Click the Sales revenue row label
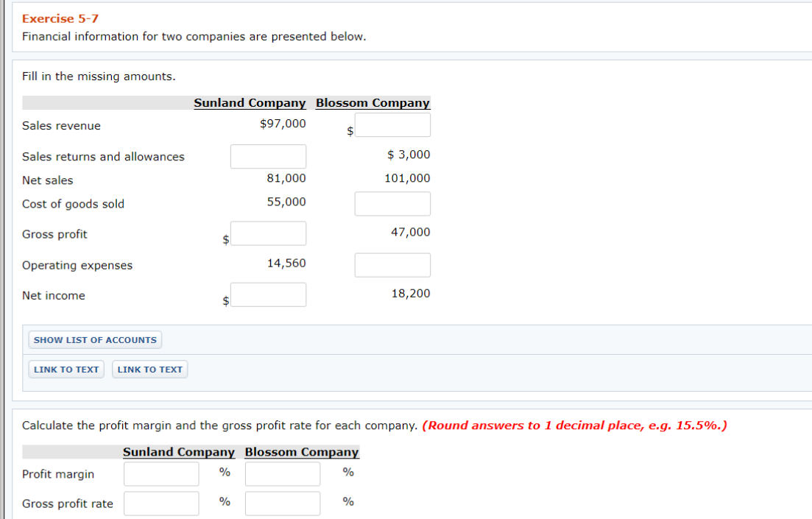This screenshot has width=812, height=519. coord(61,126)
